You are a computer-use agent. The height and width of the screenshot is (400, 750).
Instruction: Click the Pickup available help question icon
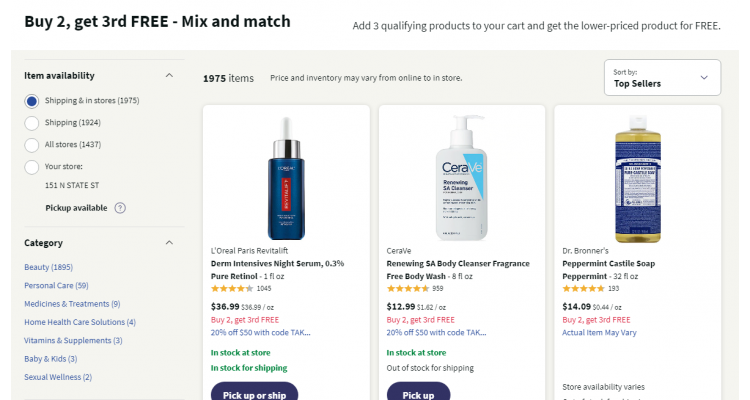[x=120, y=208]
